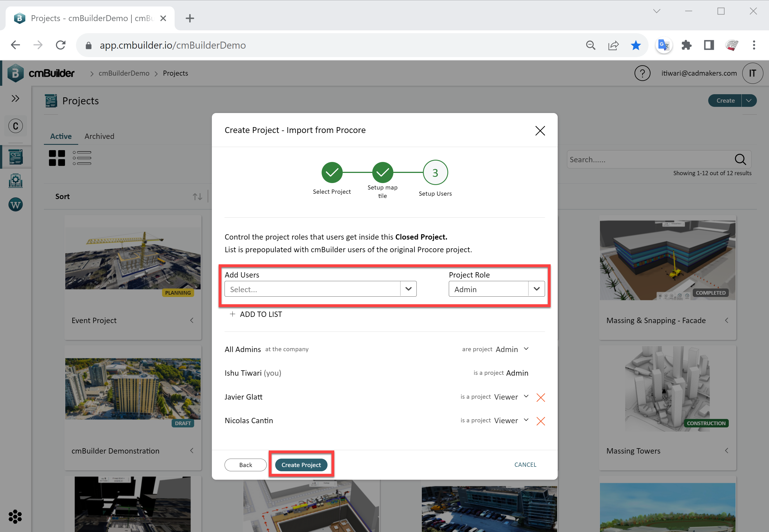Expand Massing & Snapping - Facade chevron
Image resolution: width=769 pixels, height=532 pixels.
(726, 320)
